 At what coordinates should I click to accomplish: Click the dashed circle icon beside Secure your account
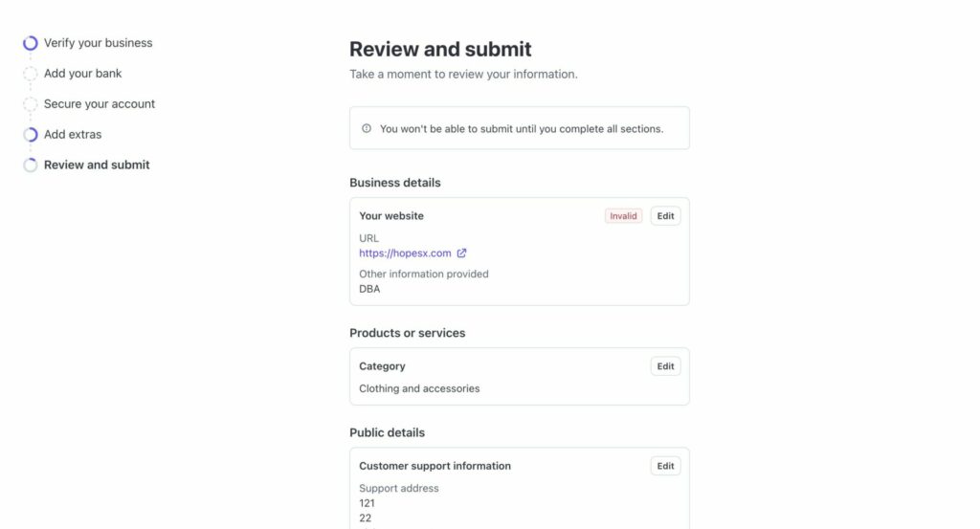coord(31,104)
